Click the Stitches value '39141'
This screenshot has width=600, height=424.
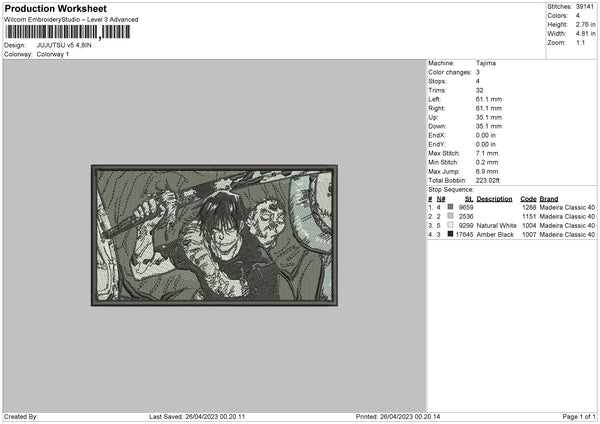[585, 7]
